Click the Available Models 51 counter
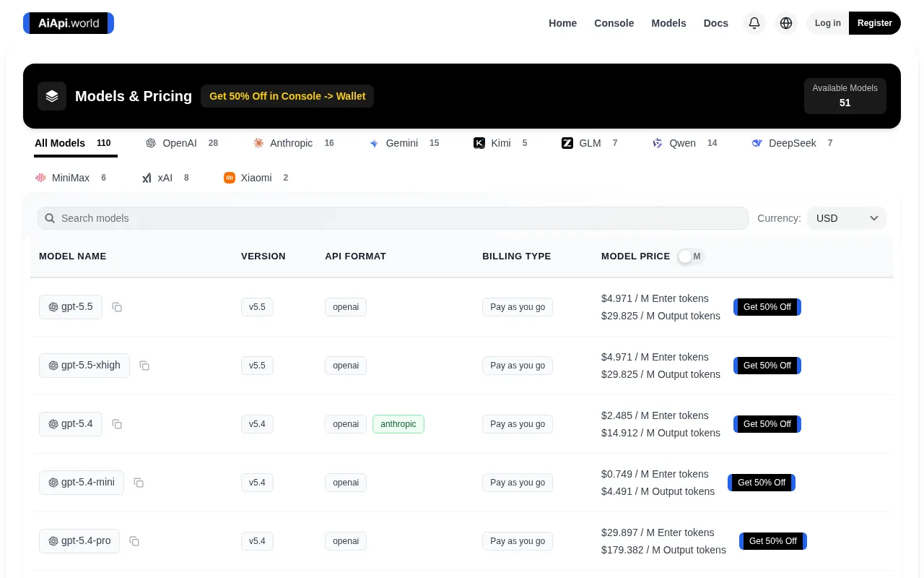 tap(845, 96)
